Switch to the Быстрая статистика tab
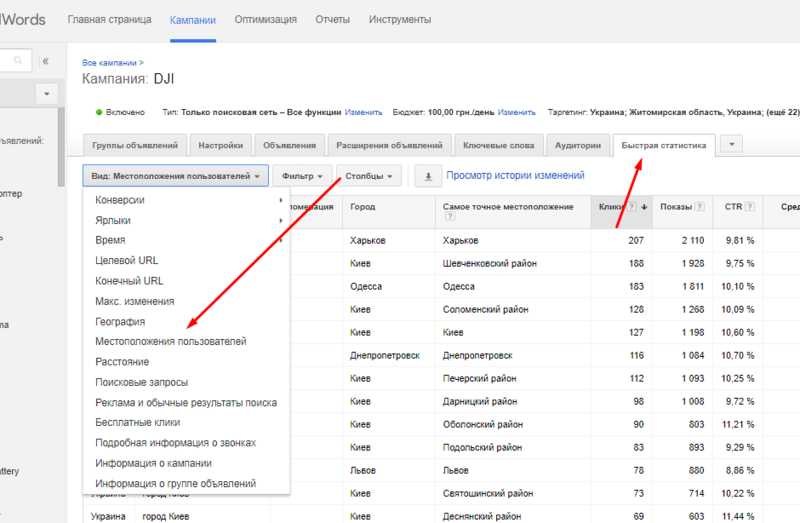 click(664, 145)
